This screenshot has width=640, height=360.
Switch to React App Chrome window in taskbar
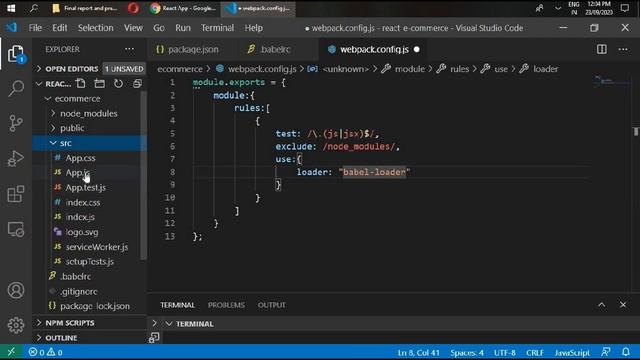pyautogui.click(x=183, y=8)
